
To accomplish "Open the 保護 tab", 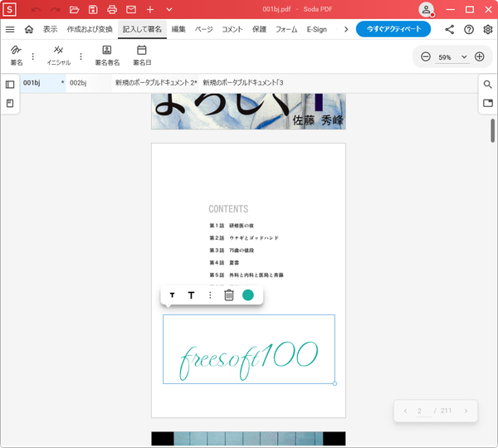I will pyautogui.click(x=259, y=30).
